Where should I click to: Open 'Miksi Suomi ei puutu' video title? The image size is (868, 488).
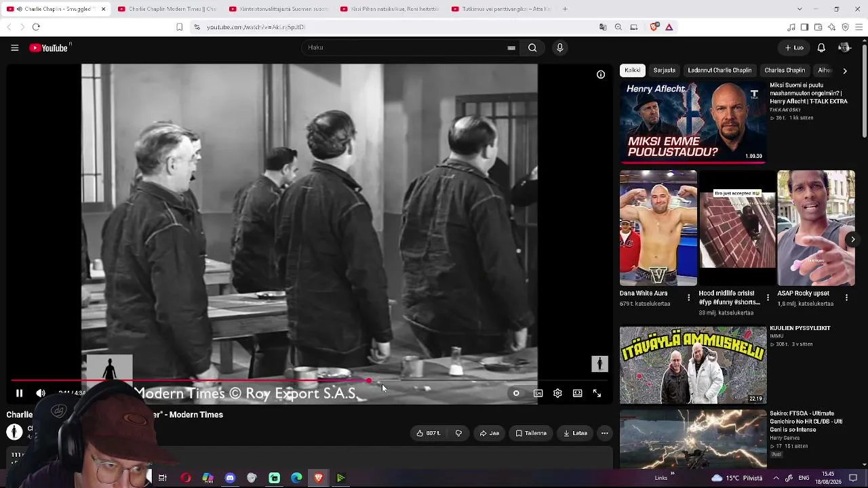[809, 94]
